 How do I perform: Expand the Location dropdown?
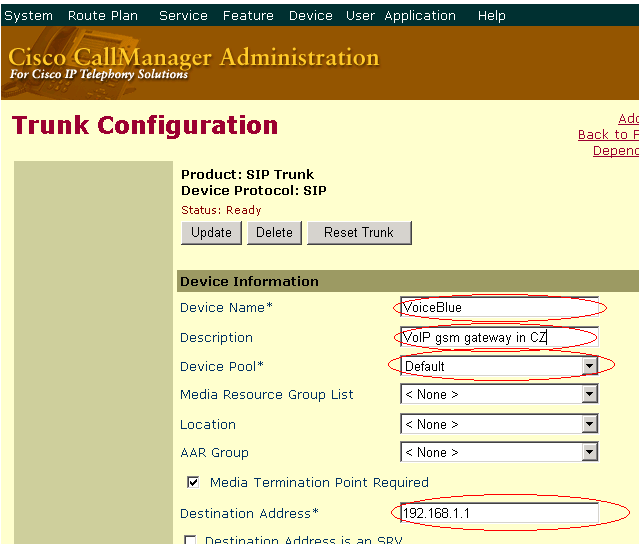tap(589, 424)
